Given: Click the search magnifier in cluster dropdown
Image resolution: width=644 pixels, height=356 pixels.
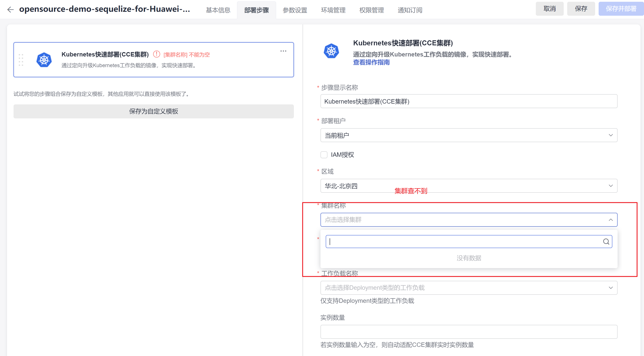Looking at the screenshot, I should [x=606, y=241].
